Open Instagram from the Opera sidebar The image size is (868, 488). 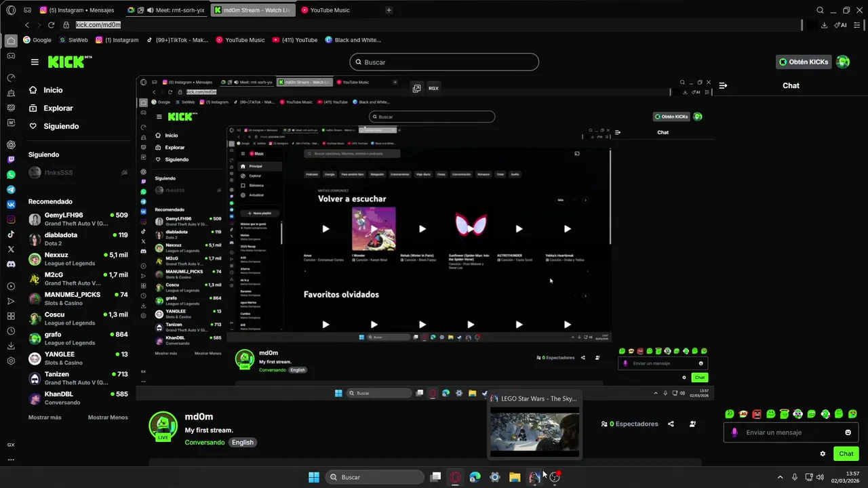pos(11,220)
